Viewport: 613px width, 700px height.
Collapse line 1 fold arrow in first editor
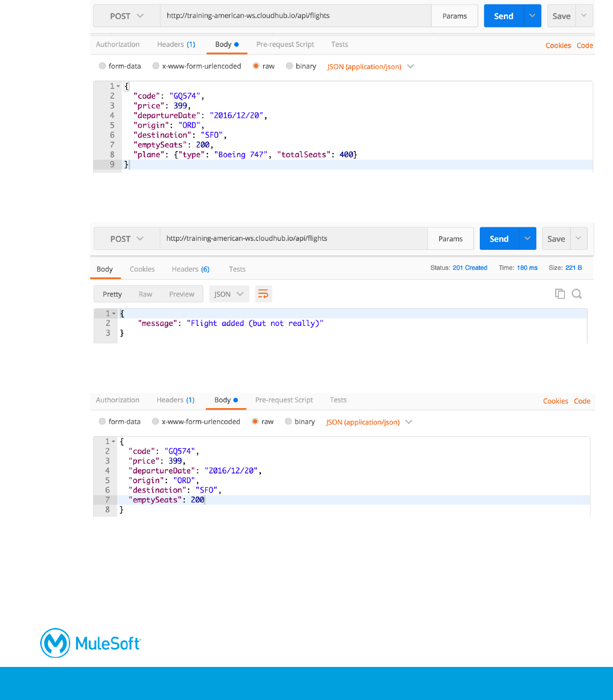(x=119, y=86)
